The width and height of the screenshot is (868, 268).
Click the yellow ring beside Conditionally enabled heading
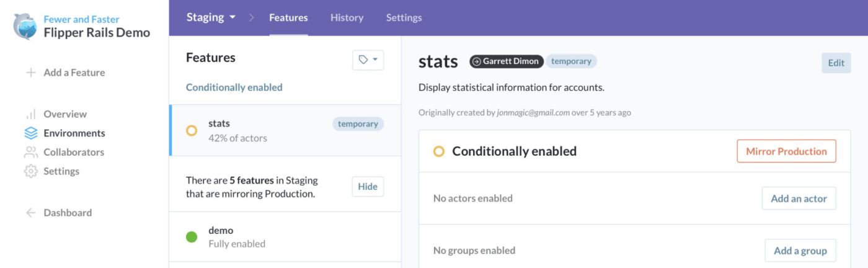(439, 151)
